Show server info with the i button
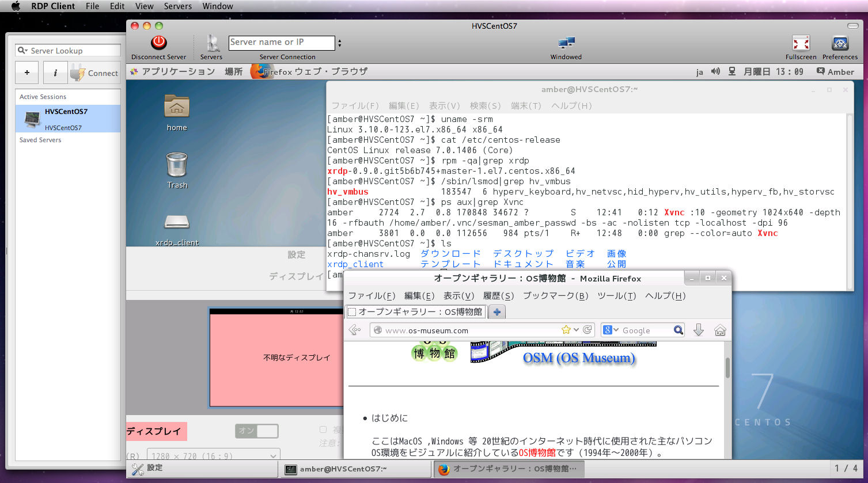Viewport: 868px width, 483px height. coord(55,73)
